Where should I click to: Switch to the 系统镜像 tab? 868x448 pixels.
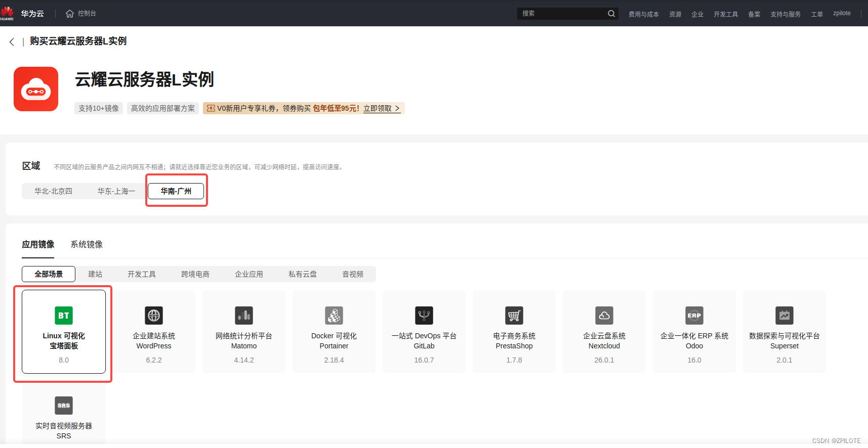[x=87, y=245]
